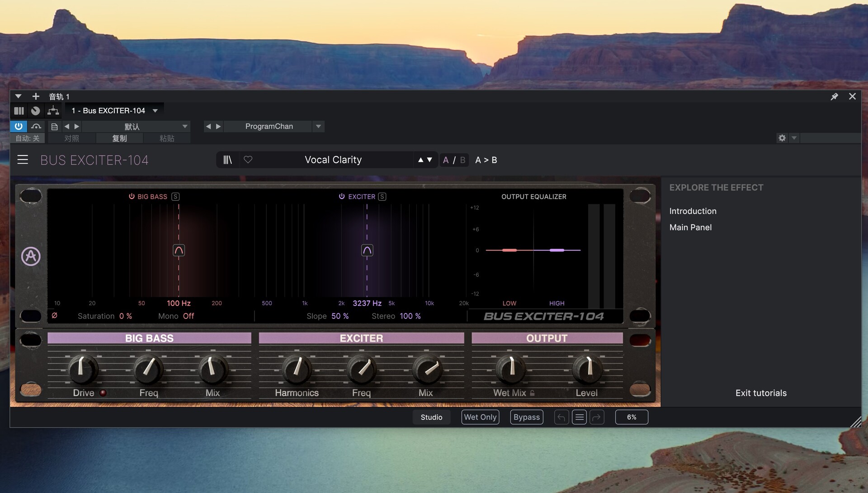The height and width of the screenshot is (493, 868).
Task: Open the Introduction tutorial
Action: pyautogui.click(x=693, y=211)
